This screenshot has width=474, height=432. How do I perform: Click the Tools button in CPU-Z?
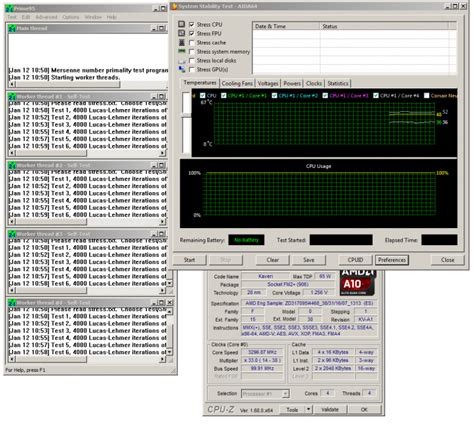[292, 409]
